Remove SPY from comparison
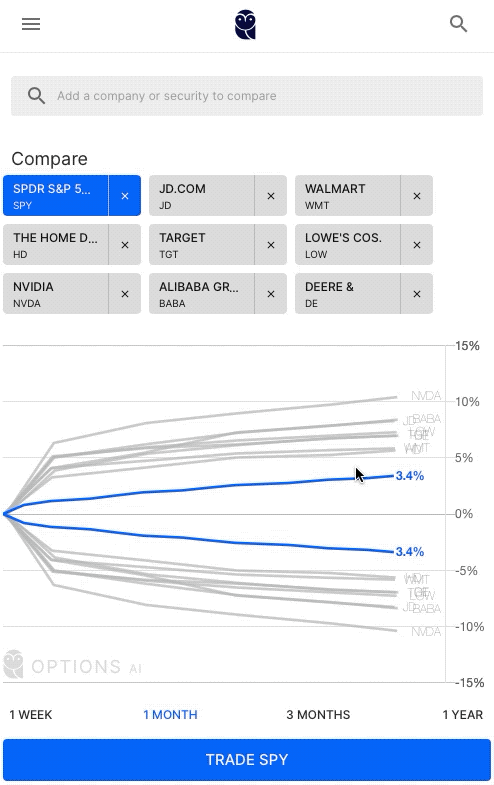Screen dimensions: 494x785 click(x=125, y=196)
